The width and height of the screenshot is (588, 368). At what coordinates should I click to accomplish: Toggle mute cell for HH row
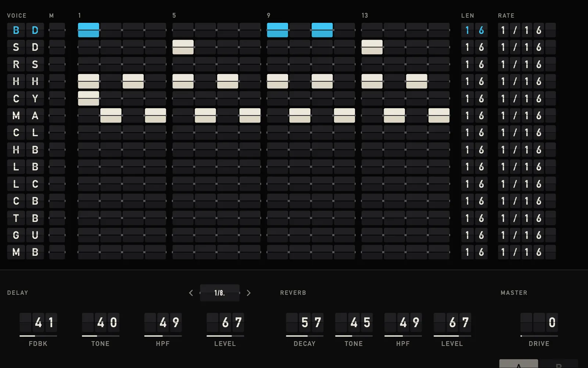pyautogui.click(x=57, y=81)
